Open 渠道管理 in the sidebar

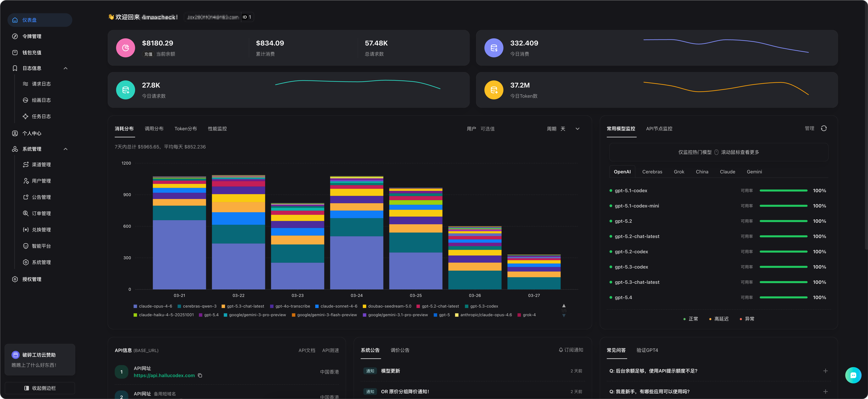tap(41, 165)
